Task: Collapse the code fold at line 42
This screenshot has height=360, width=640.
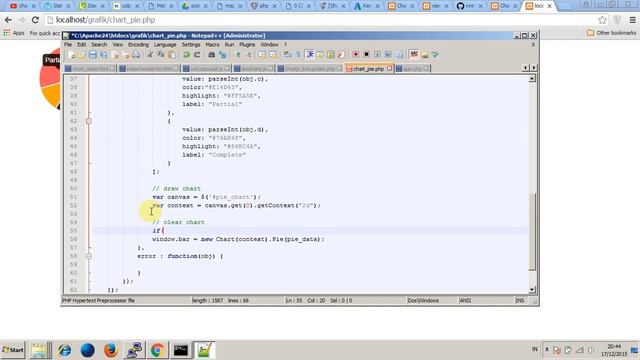Action: [89, 121]
